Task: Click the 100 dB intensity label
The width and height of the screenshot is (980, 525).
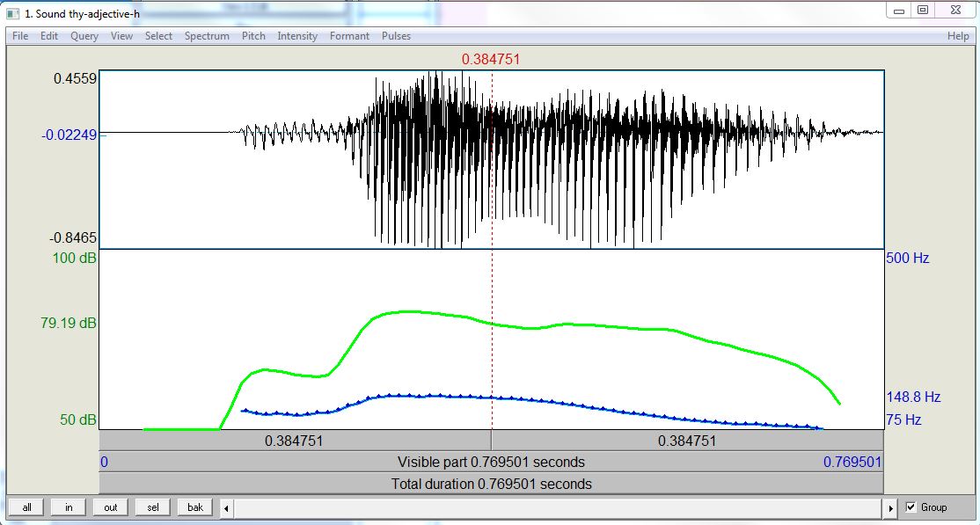Action: pos(75,258)
